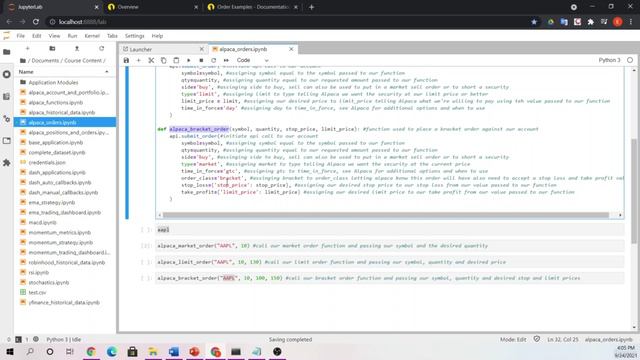Sort files by Name column header
The height and width of the screenshot is (360, 640).
click(x=64, y=72)
